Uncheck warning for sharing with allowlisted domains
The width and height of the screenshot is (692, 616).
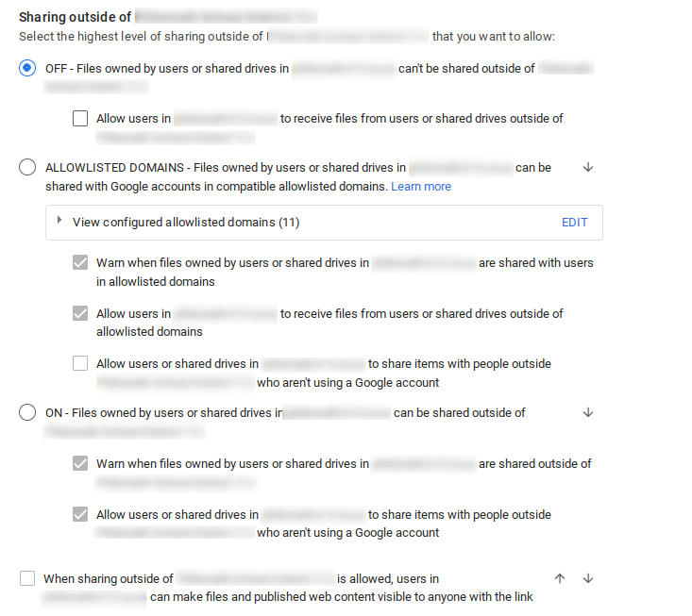point(80,263)
